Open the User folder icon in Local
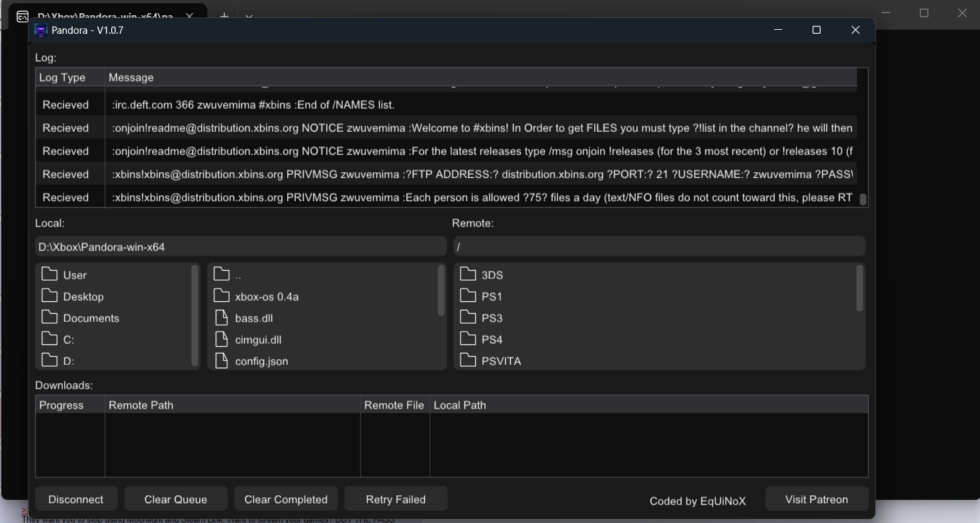980x523 pixels. point(50,274)
